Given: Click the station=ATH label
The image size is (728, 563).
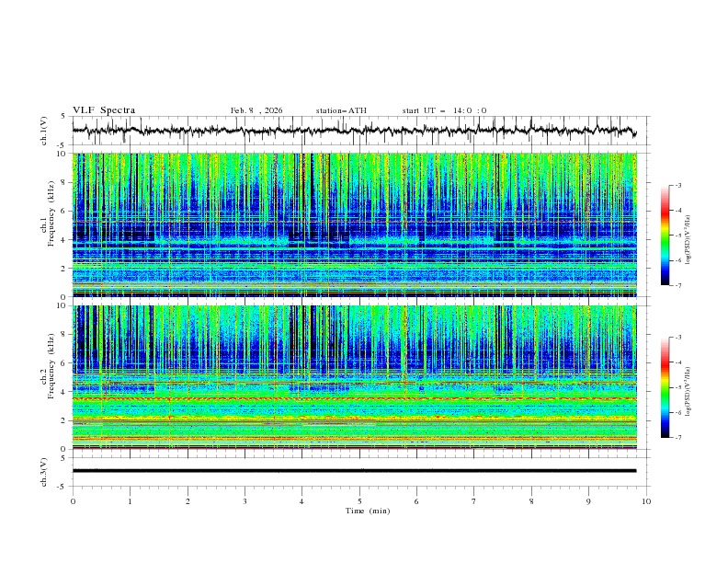Looking at the screenshot, I should coord(341,110).
